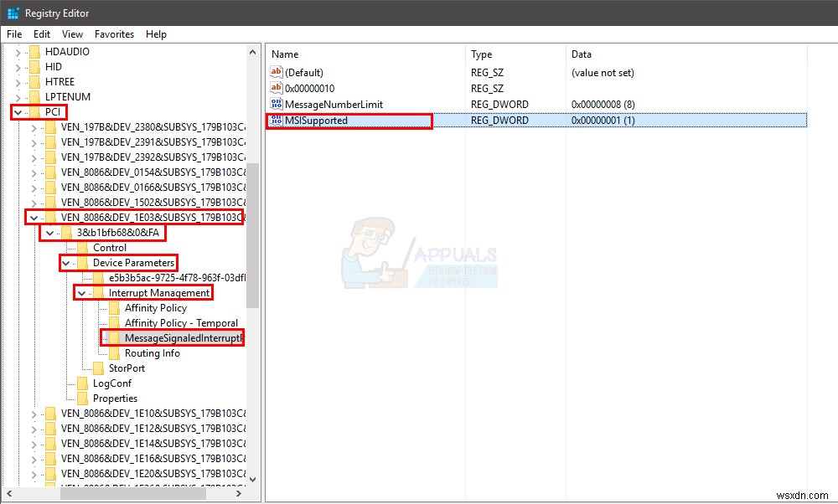
Task: Click the tree pane scroll up arrow
Action: pos(253,52)
